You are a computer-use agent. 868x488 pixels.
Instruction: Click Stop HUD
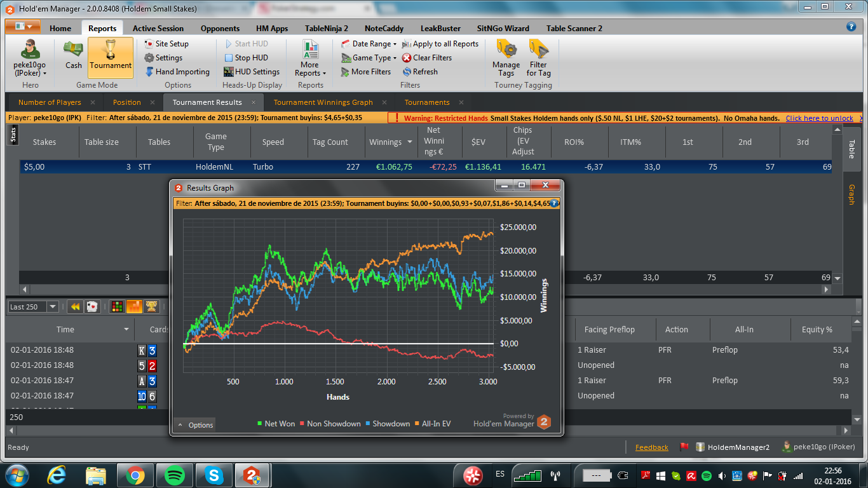click(246, 58)
